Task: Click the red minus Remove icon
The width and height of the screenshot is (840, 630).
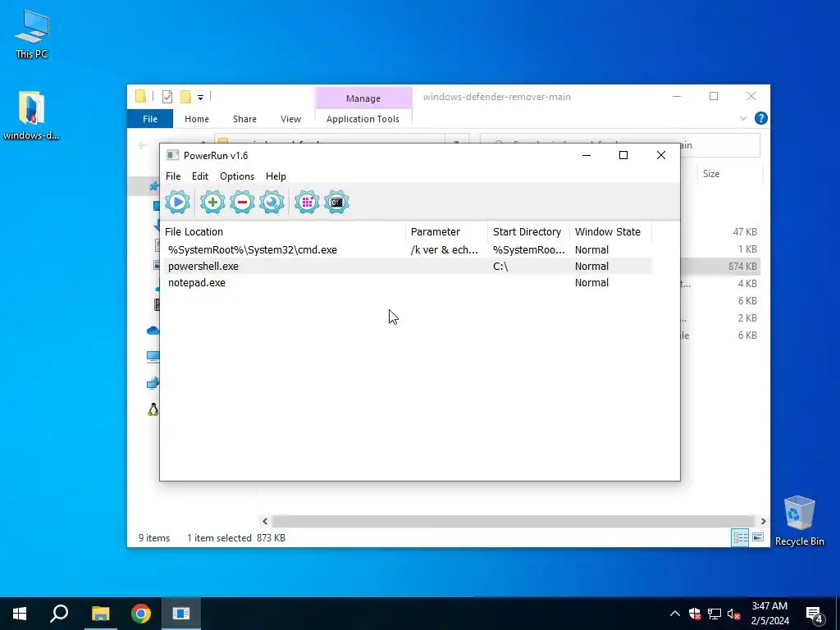Action: coord(242,203)
